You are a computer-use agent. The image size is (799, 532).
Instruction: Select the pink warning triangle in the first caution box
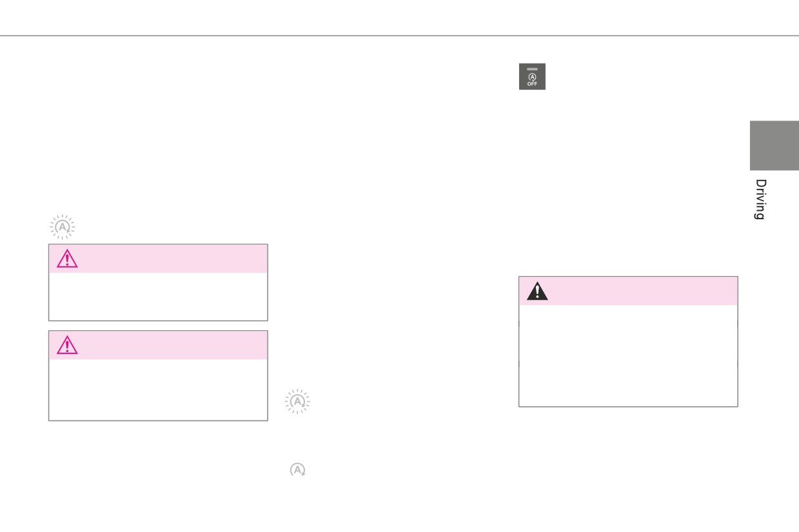67,259
